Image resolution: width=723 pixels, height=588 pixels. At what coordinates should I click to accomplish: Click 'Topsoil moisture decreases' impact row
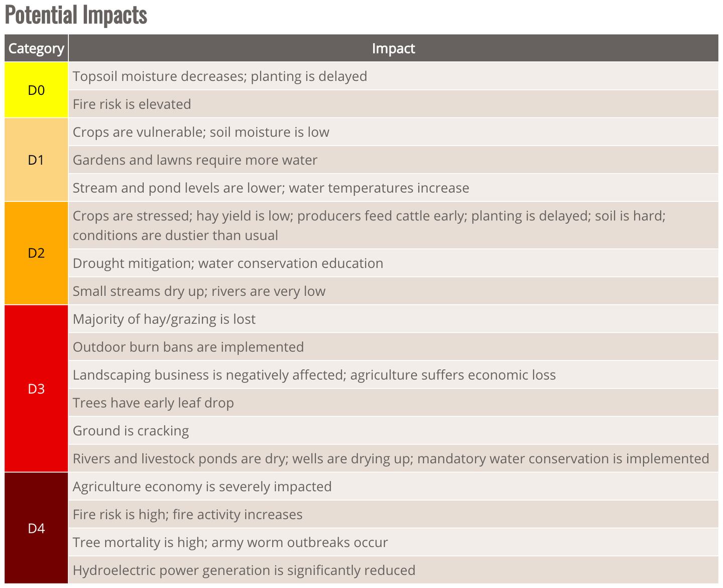pos(220,76)
